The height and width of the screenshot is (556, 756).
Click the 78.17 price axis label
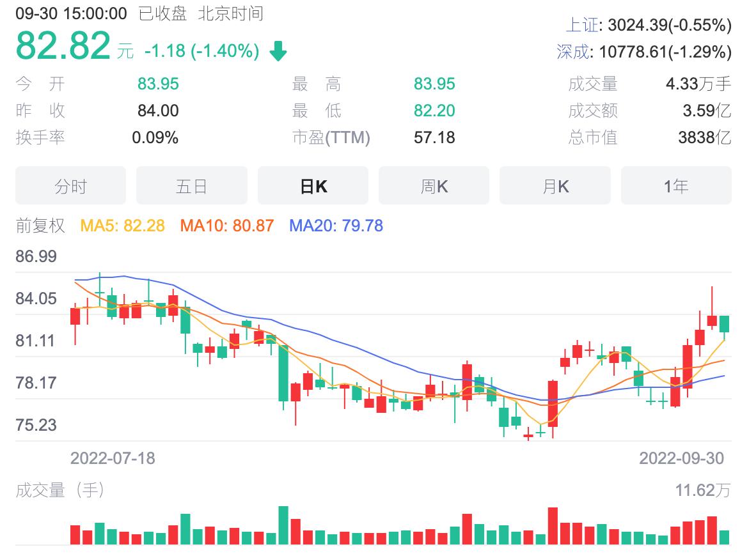[x=36, y=383]
